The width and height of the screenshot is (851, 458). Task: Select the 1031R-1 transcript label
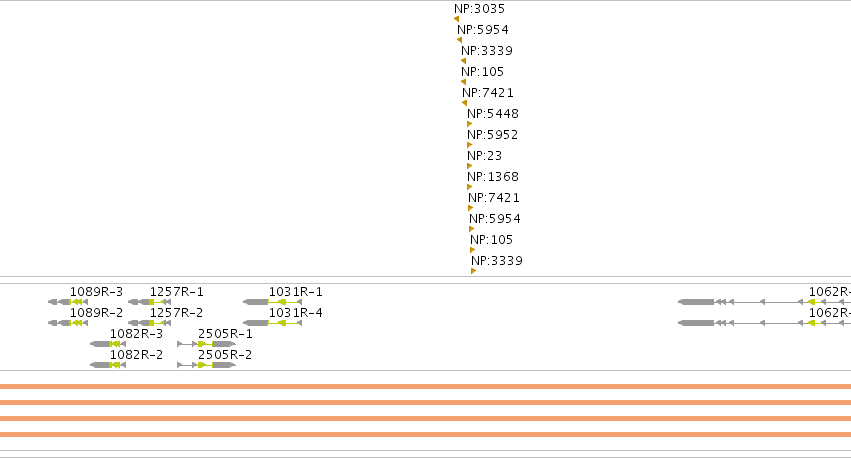[x=295, y=292]
